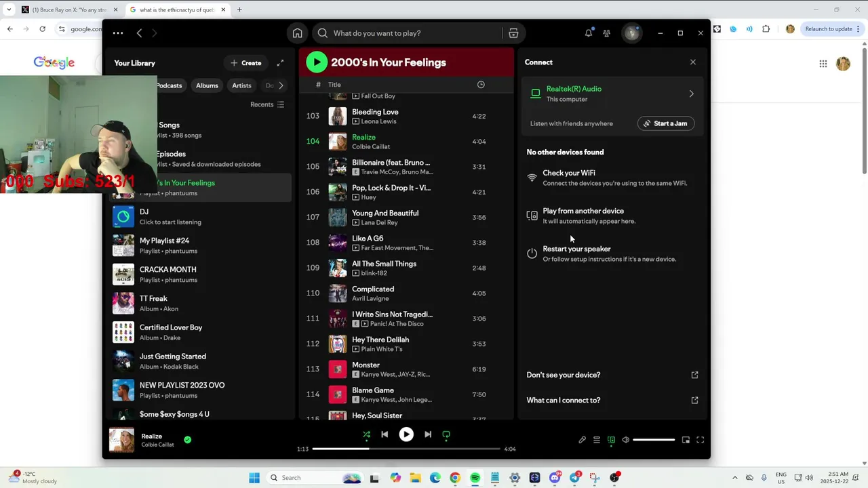Image resolution: width=868 pixels, height=488 pixels.
Task: Open My Playlist #24
Action: coord(201,245)
